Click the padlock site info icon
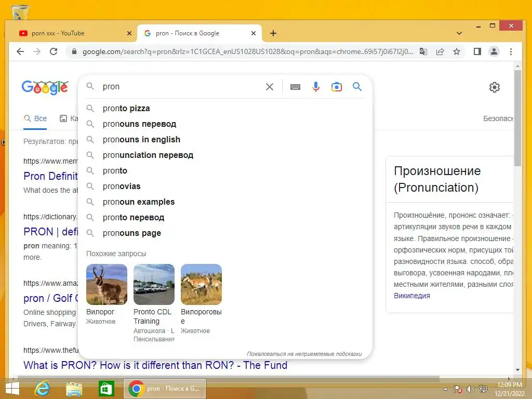This screenshot has width=532, height=399. [74, 51]
